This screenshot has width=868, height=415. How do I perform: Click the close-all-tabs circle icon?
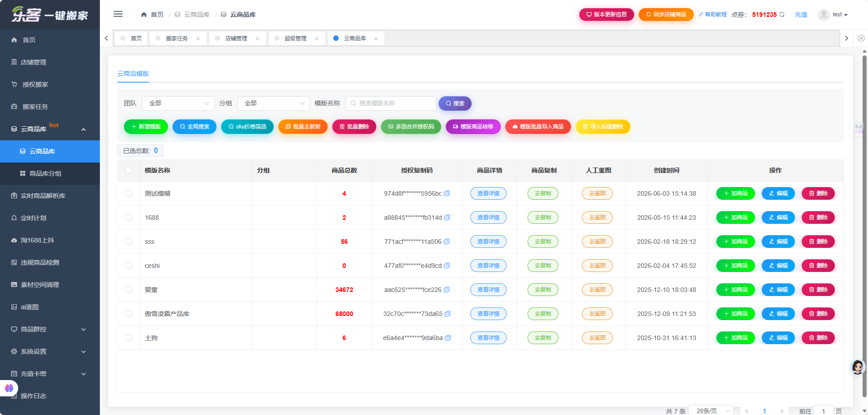pos(861,38)
